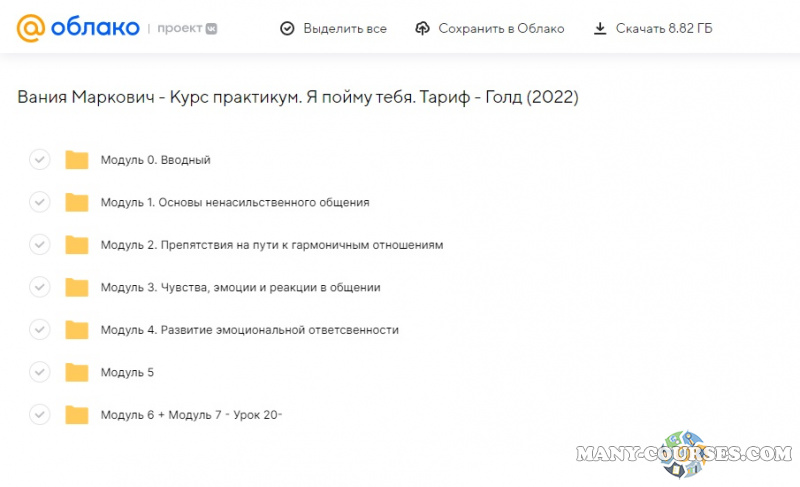Viewport: 800px width, 487px height.
Task: Open Модуль 3. Чувства, эмоции и реакции
Action: [240, 287]
